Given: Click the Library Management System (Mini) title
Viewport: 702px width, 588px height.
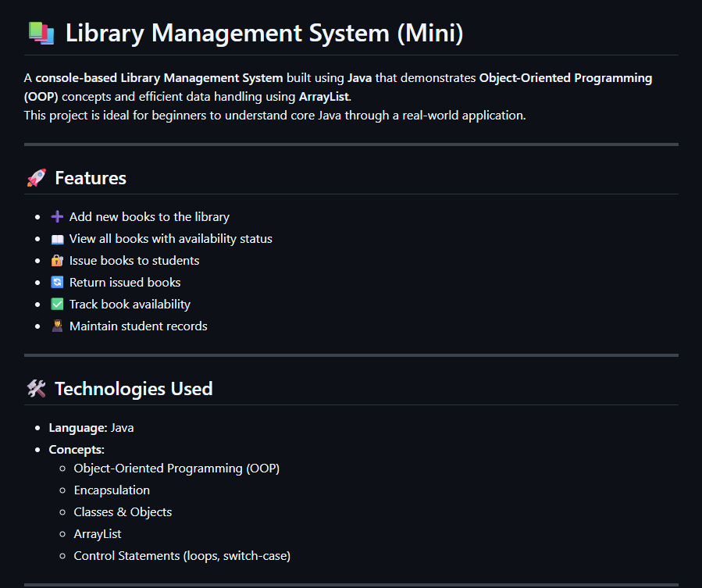Looking at the screenshot, I should [264, 33].
